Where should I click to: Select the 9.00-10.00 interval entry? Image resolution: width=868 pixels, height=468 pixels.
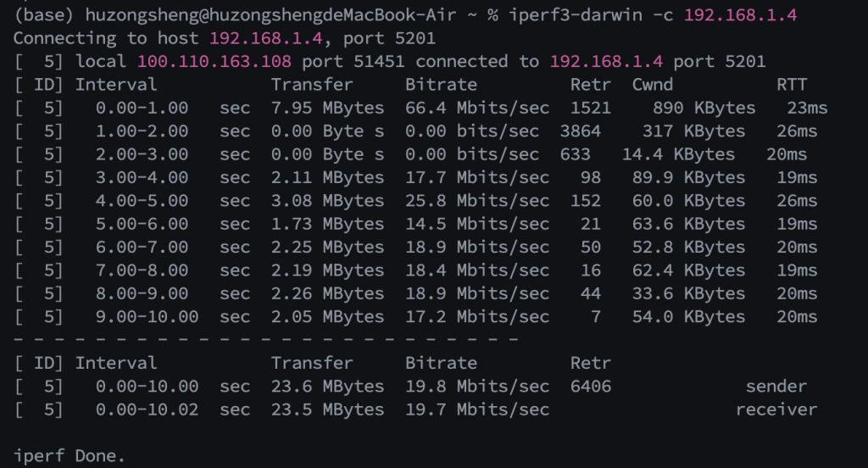[x=147, y=316]
